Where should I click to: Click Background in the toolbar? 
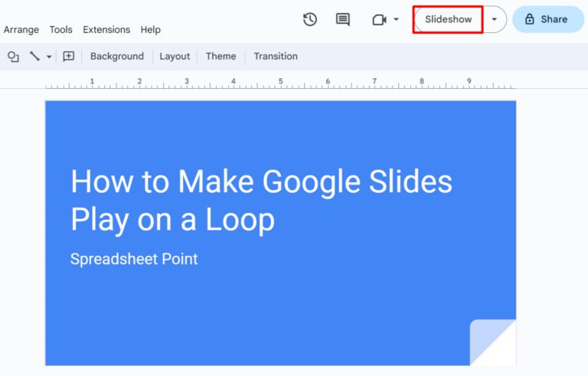117,57
